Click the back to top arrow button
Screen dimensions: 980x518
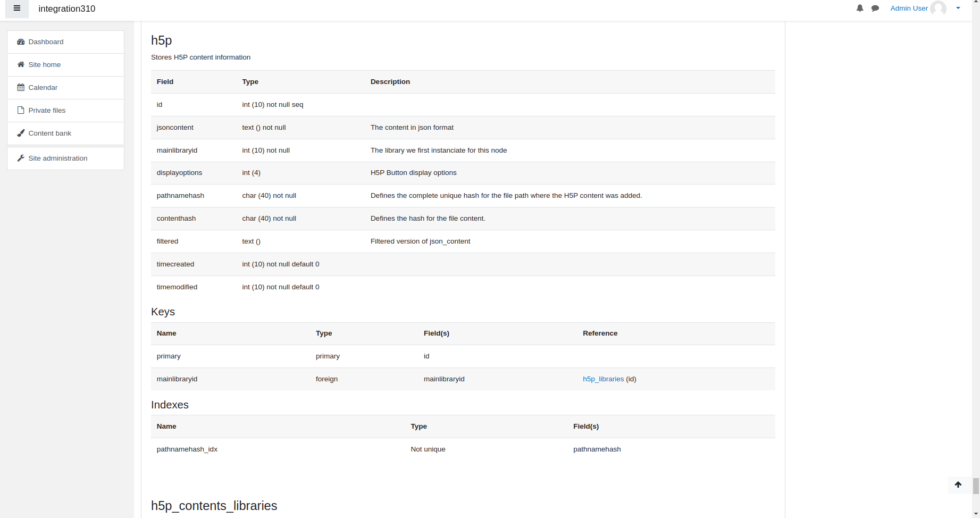[x=958, y=484]
